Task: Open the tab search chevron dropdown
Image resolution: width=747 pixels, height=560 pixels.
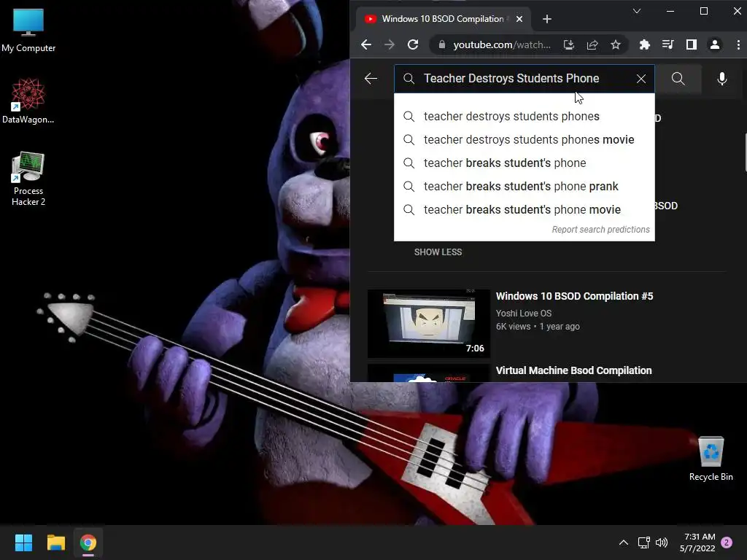Action: pos(636,11)
